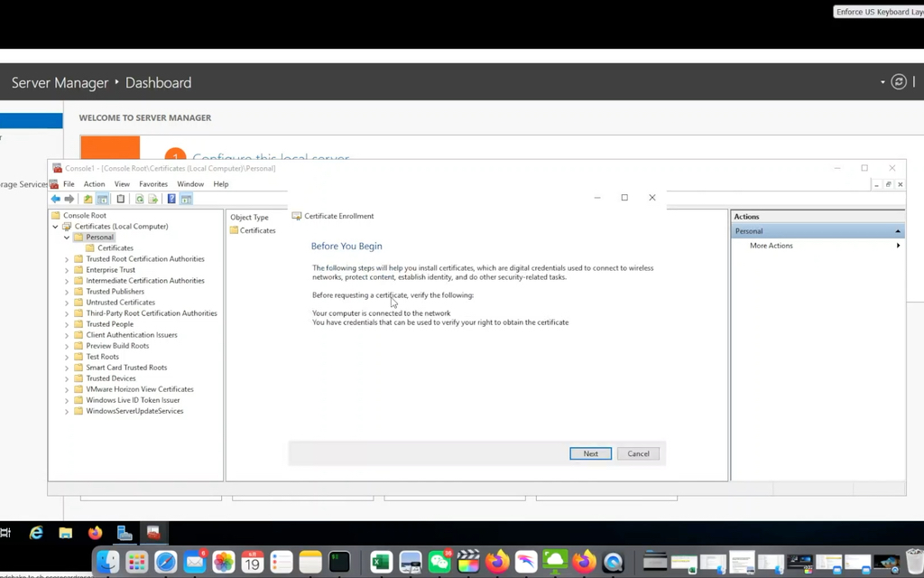This screenshot has height=578, width=924.
Task: Expand the Trusted Publishers tree node
Action: [x=67, y=292]
